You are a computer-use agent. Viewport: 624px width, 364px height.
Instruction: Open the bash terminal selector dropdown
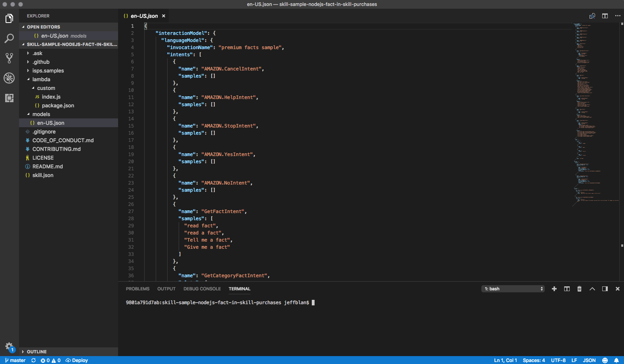513,289
